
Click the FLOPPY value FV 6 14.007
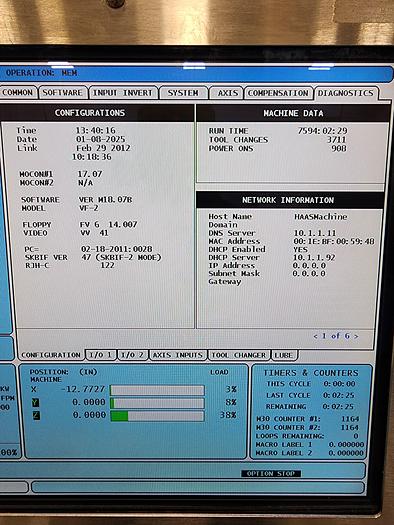click(x=108, y=224)
